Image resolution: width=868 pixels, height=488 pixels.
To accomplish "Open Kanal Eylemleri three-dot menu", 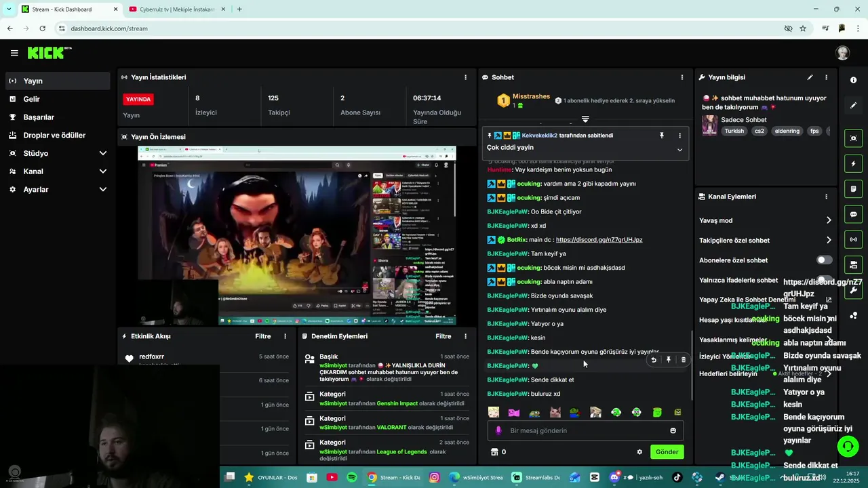I will tap(826, 197).
